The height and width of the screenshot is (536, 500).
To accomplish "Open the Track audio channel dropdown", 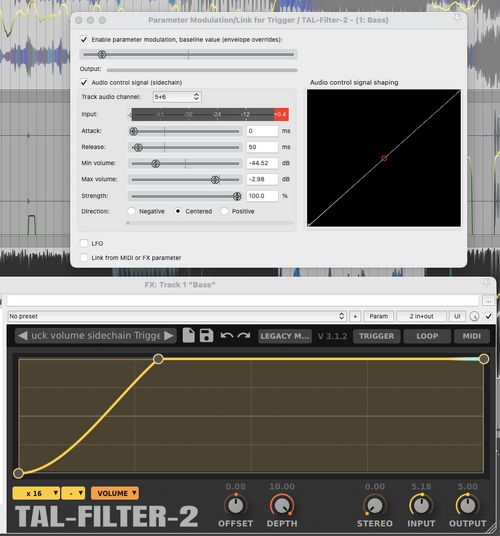I will point(177,97).
